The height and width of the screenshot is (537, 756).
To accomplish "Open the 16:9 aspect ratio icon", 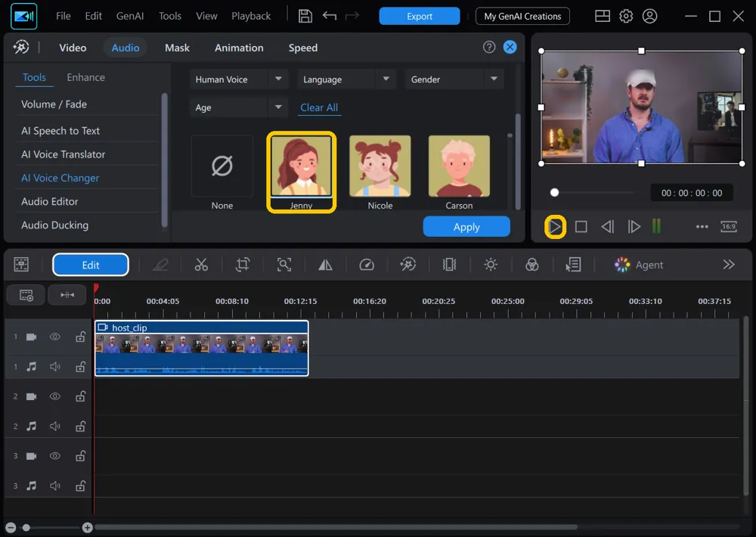I will point(729,226).
